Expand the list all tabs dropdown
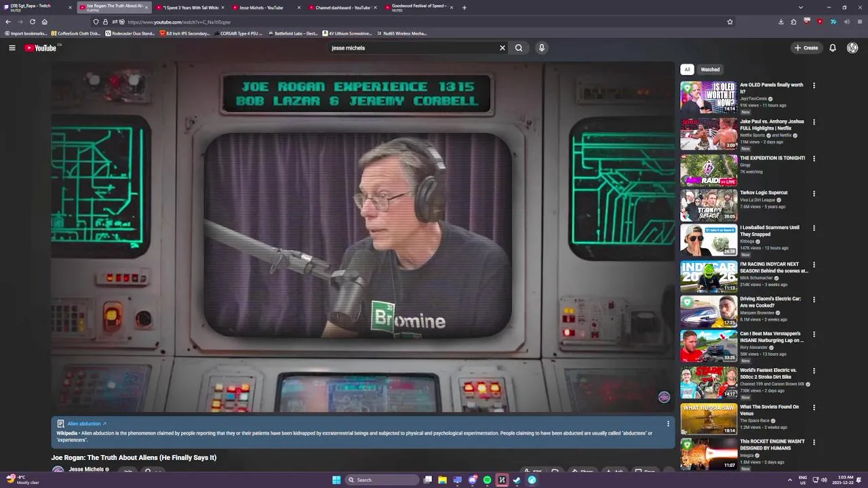The height and width of the screenshot is (488, 868). (x=800, y=7)
